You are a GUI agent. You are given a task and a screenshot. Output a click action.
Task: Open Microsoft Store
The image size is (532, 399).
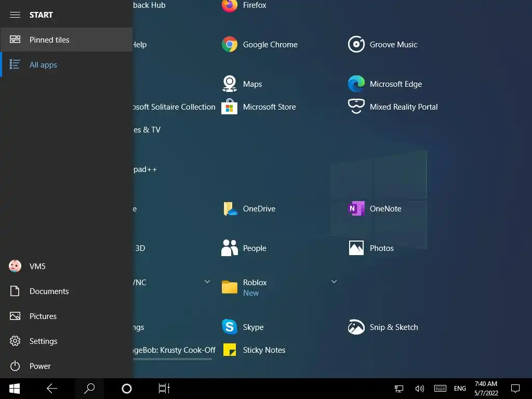pyautogui.click(x=259, y=107)
